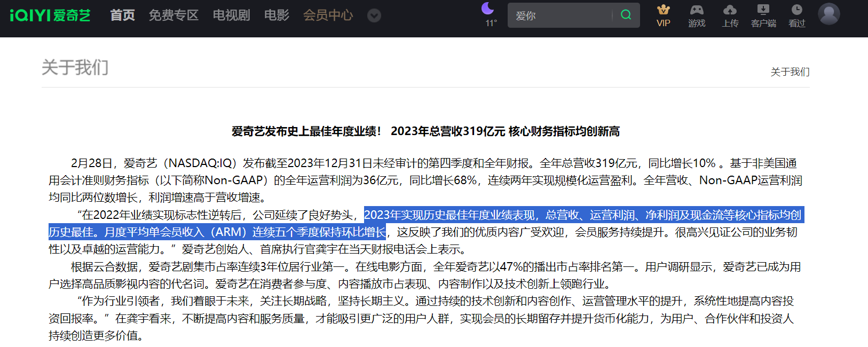The width and height of the screenshot is (868, 347).
Task: Click the paragraph starting 2月28日，爱奇艺
Action: pos(425,180)
